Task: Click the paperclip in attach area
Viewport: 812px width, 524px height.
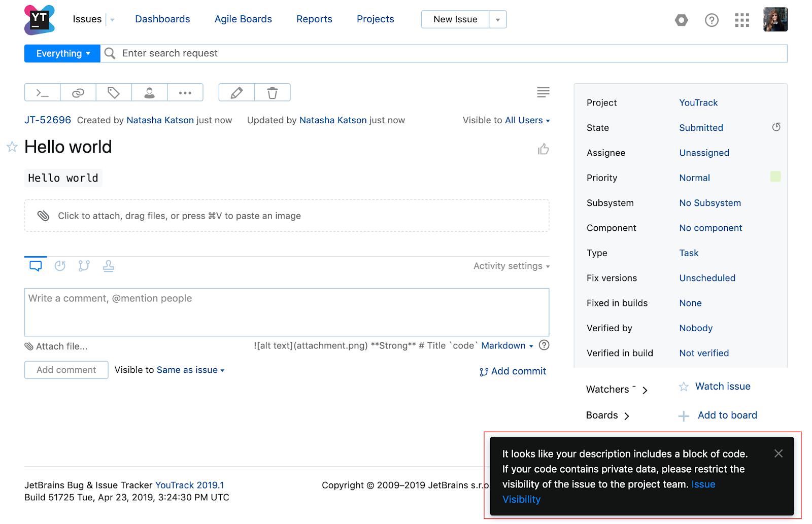Action: click(43, 216)
